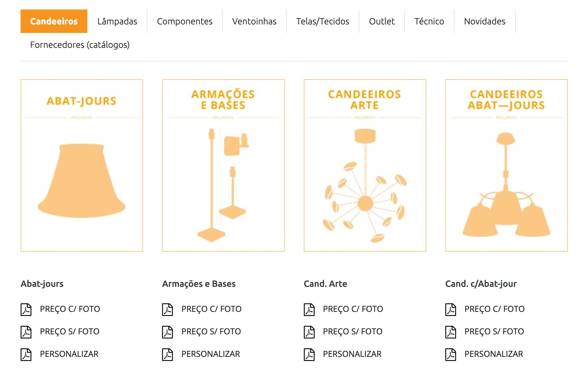Click PDF icon for Armações e Bases PREÇO C/ FOTO
This screenshot has width=588, height=380.
click(x=167, y=309)
